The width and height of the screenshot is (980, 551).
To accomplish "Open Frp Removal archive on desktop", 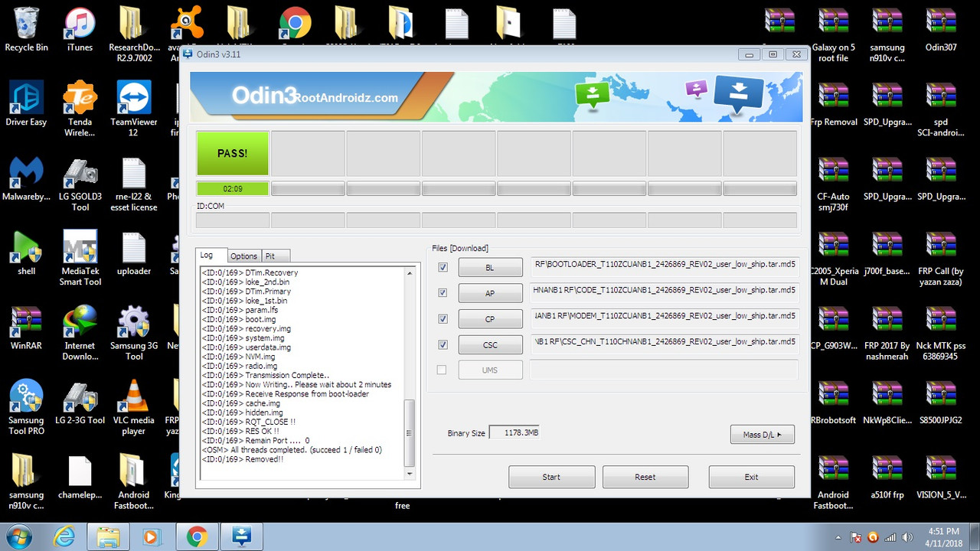I will (x=833, y=103).
